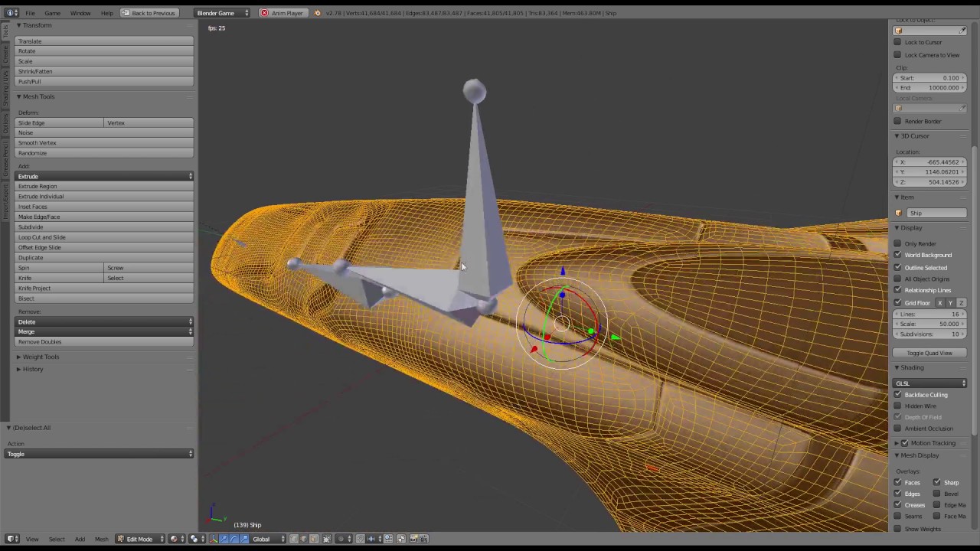This screenshot has width=980, height=551.
Task: Toggle the 3D manipulator widget
Action: pyautogui.click(x=214, y=539)
